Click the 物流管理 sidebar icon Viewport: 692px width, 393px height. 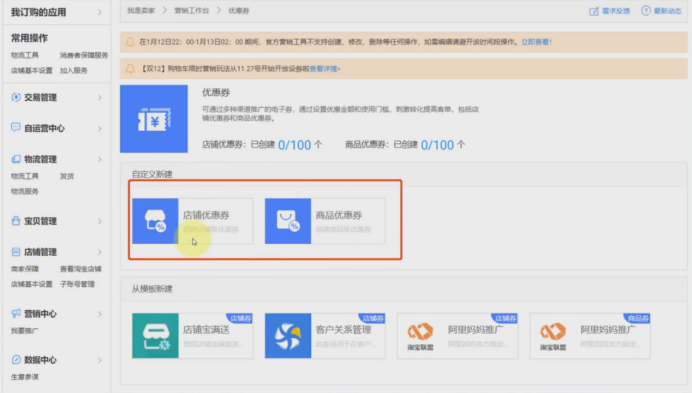[16, 159]
